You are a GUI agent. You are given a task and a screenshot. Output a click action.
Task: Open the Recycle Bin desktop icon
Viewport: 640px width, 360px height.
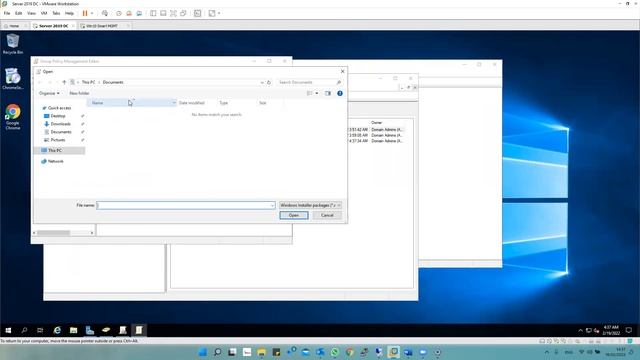tap(13, 44)
